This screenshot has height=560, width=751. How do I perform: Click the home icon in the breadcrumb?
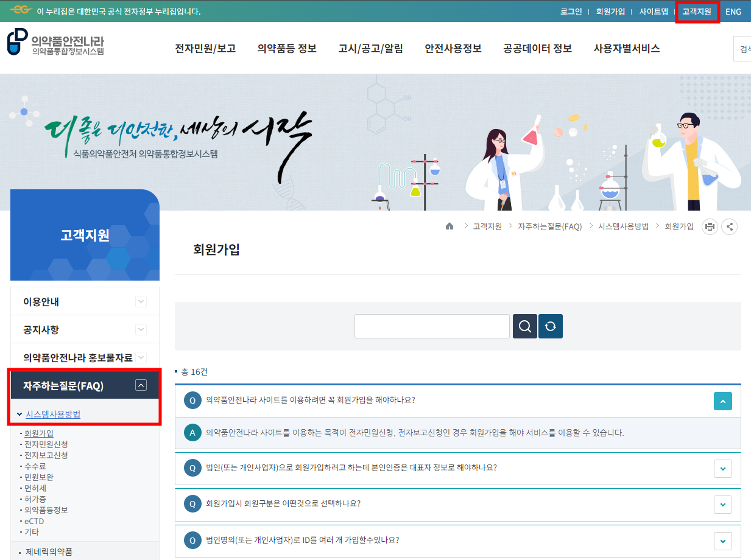coord(449,226)
